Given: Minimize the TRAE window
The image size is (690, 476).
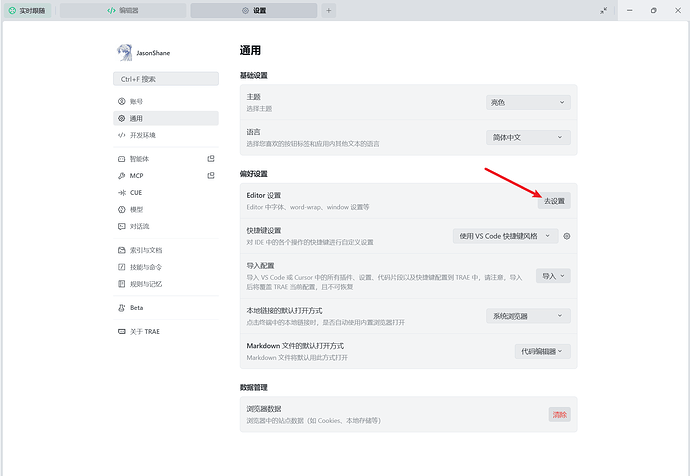Looking at the screenshot, I should 630,11.
